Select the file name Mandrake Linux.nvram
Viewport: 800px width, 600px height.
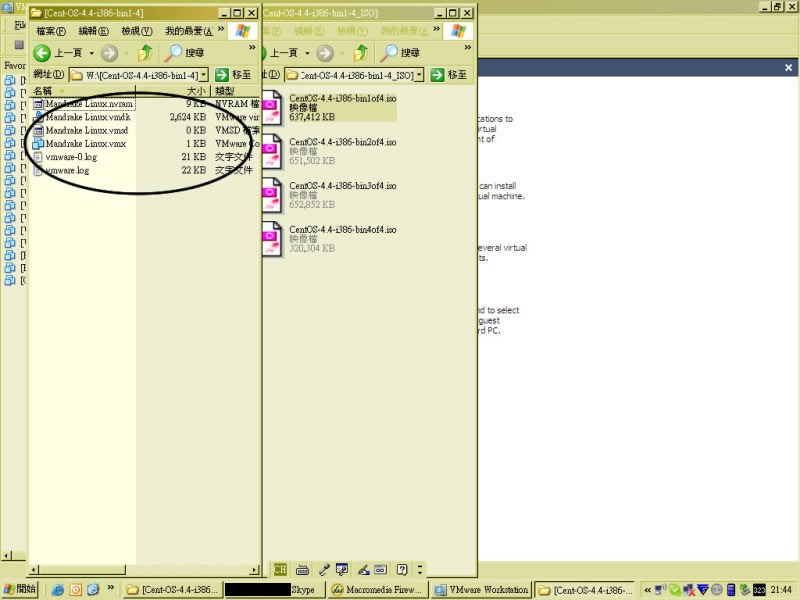point(89,104)
